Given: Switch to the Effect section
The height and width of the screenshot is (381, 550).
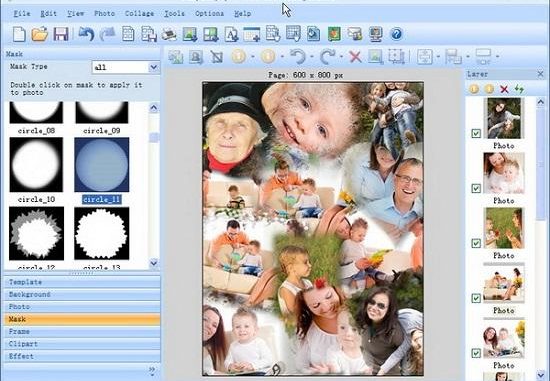Looking at the screenshot, I should click(82, 356).
